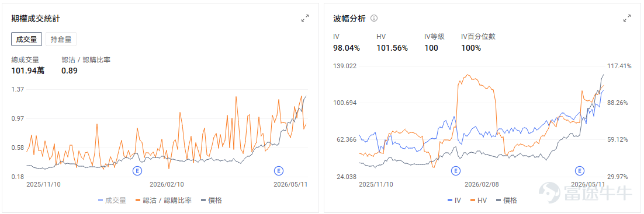Click the HV value 101.56%
Viewport: 644px width, 214px height.
392,48
